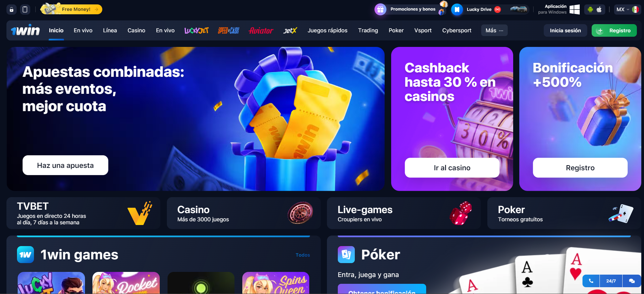Image resolution: width=644 pixels, height=294 pixels.
Task: Select the Apple app icon
Action: pos(599,10)
